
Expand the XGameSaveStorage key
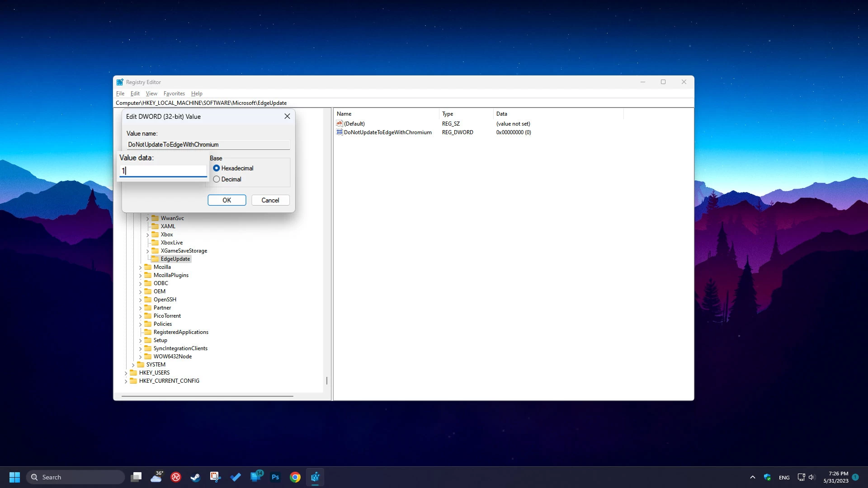pyautogui.click(x=147, y=251)
